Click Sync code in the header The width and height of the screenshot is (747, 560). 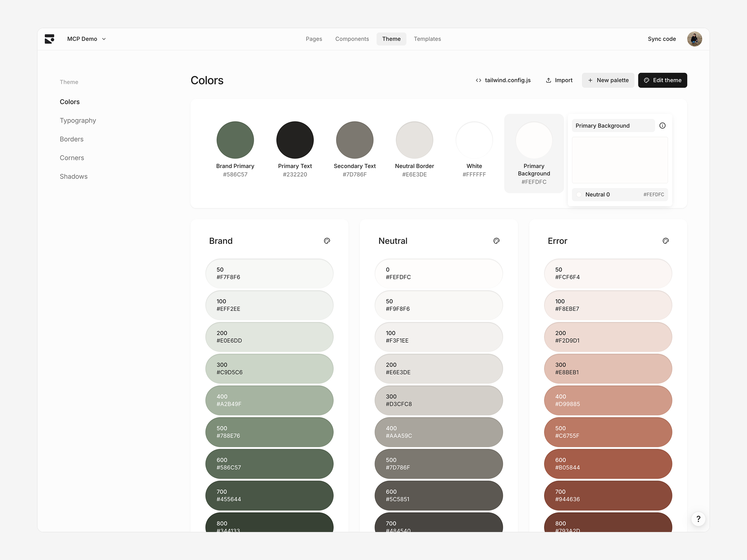point(661,39)
